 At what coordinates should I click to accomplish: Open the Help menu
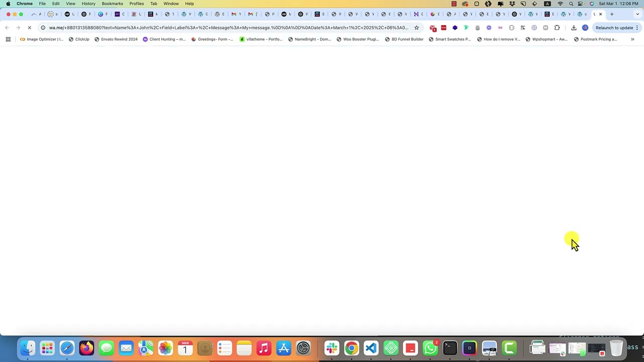pos(189,4)
